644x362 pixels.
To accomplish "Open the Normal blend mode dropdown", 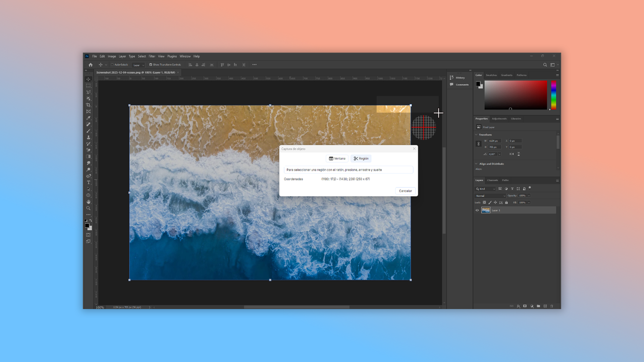I will (490, 196).
